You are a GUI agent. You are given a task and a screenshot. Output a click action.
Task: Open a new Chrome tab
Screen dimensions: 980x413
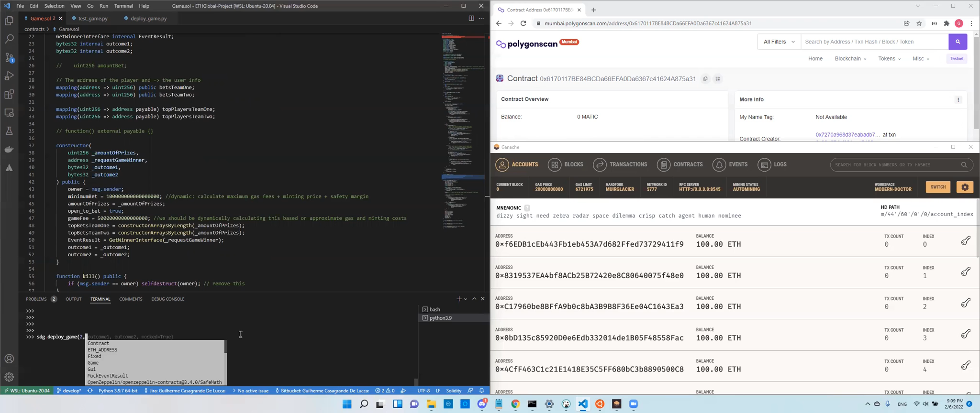click(x=594, y=10)
